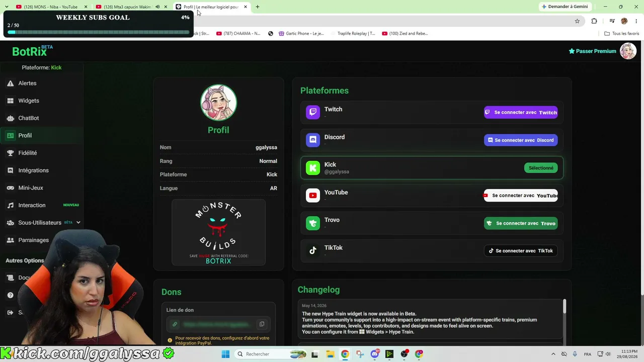
Task: Open the Sous-Utilisateurs people icon
Action: click(x=10, y=223)
